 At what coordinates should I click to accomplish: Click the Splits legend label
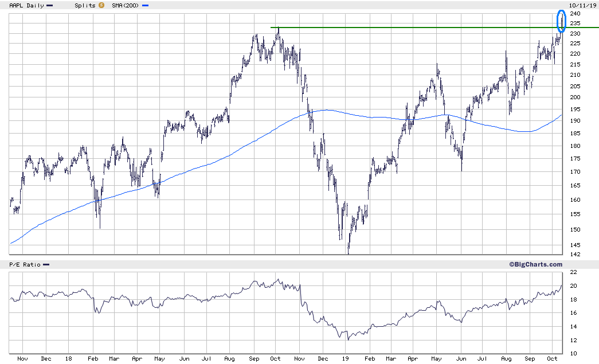coord(85,5)
